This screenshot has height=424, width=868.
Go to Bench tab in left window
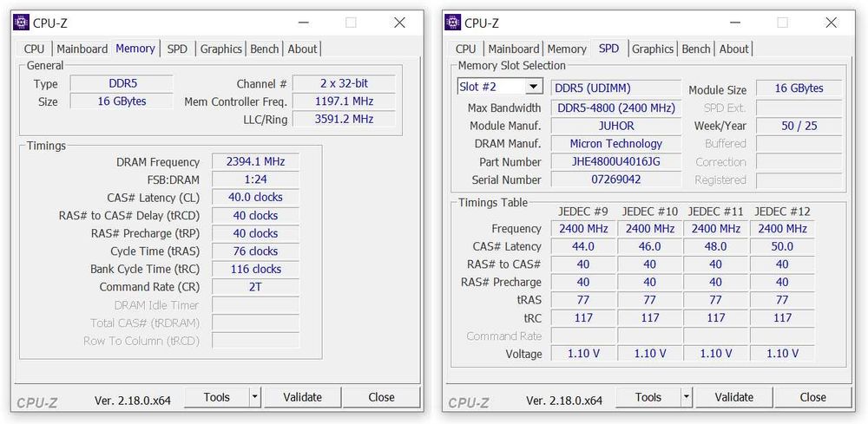coord(265,49)
